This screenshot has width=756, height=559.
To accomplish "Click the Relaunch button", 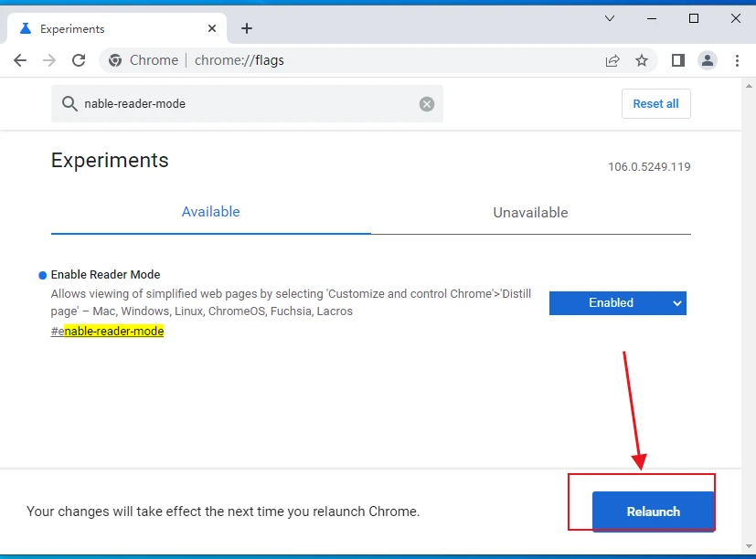I will (654, 512).
